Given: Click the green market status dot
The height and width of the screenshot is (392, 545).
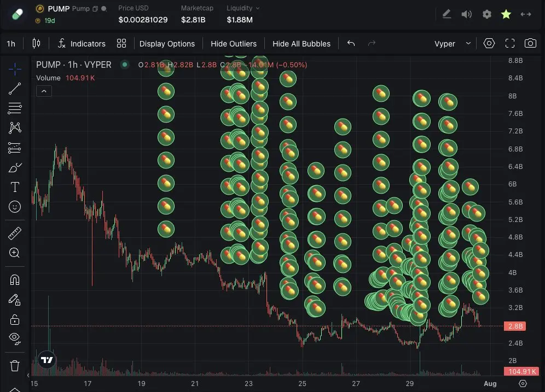Looking at the screenshot, I should coord(124,65).
